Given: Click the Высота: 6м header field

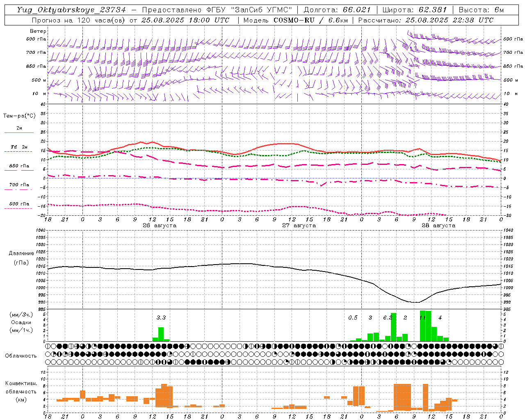Looking at the screenshot, I should 481,10.
